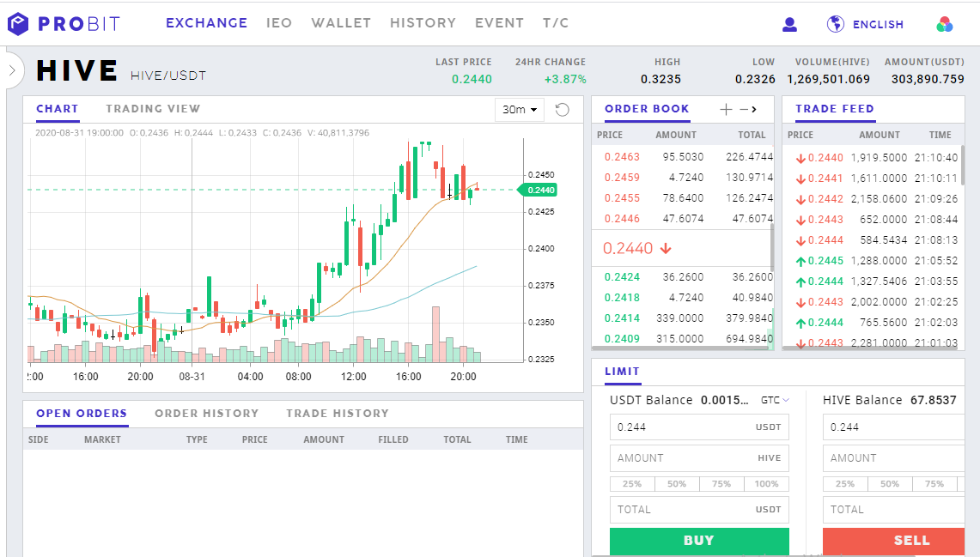Click the colorful circles theme icon
The height and width of the screenshot is (557, 980).
point(945,24)
